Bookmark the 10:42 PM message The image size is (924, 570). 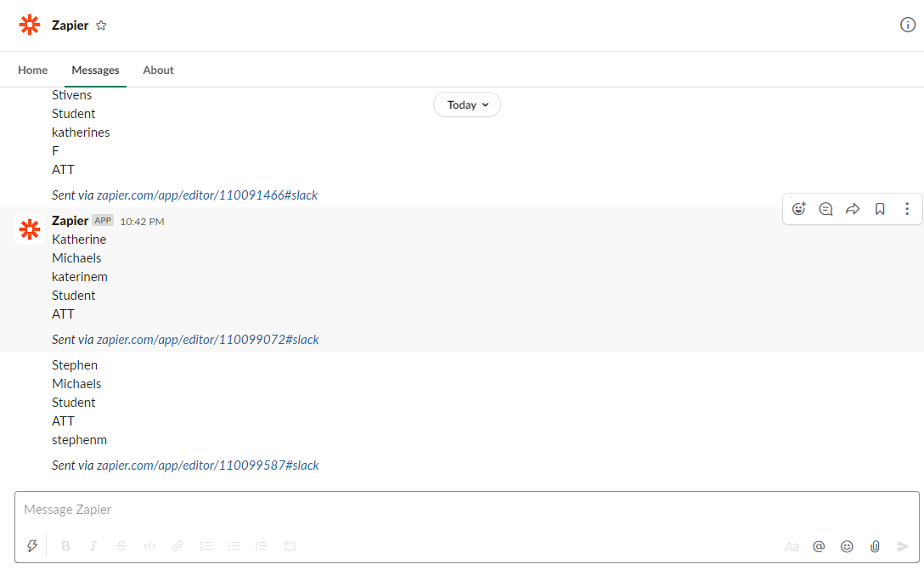point(880,209)
